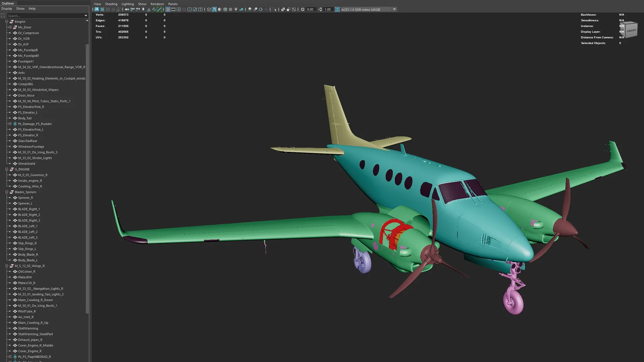Click the Safe Title icon
The image size is (644, 362).
200,9
